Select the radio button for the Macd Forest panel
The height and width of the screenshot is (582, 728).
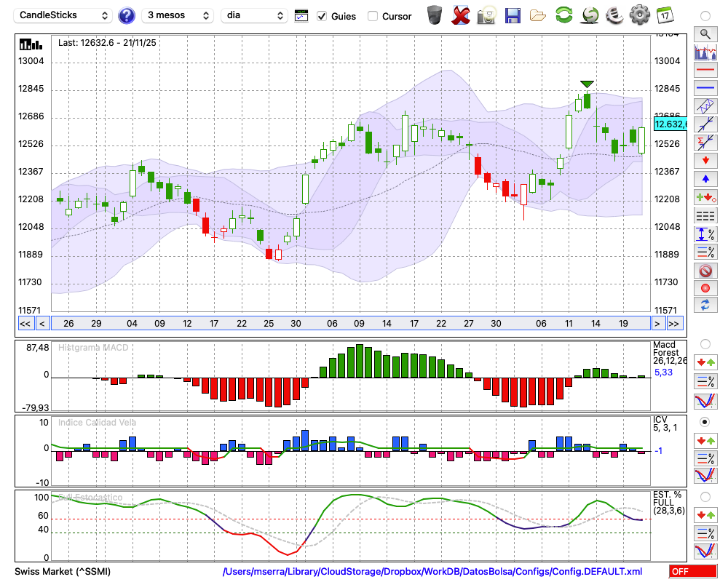click(705, 343)
